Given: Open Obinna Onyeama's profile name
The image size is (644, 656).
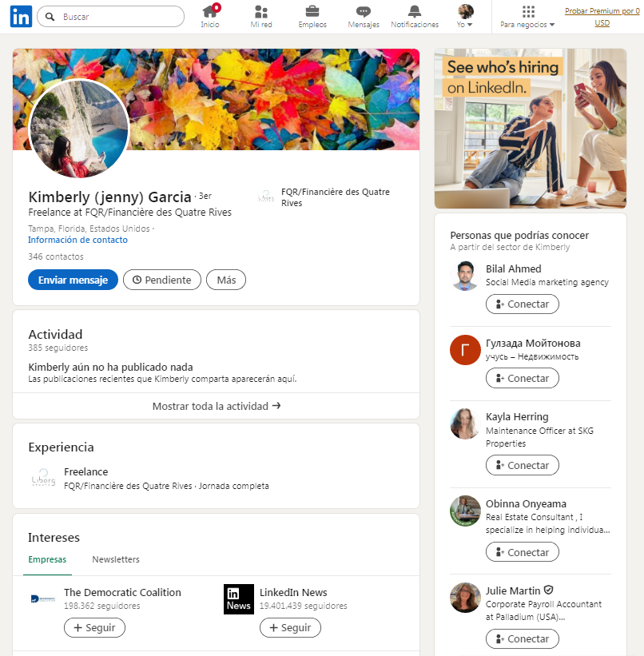Looking at the screenshot, I should click(526, 503).
